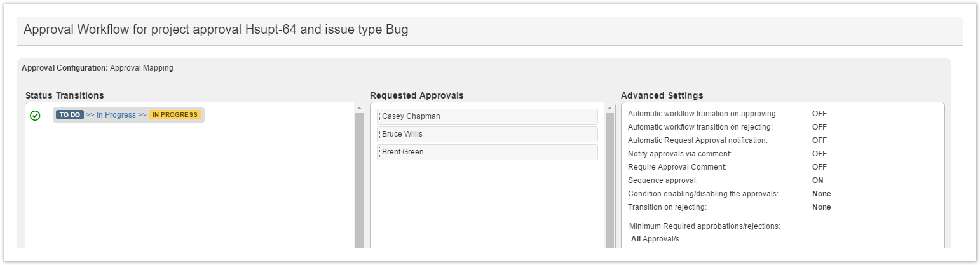Click the Requested Approvals scroll-up arrow

tap(611, 109)
